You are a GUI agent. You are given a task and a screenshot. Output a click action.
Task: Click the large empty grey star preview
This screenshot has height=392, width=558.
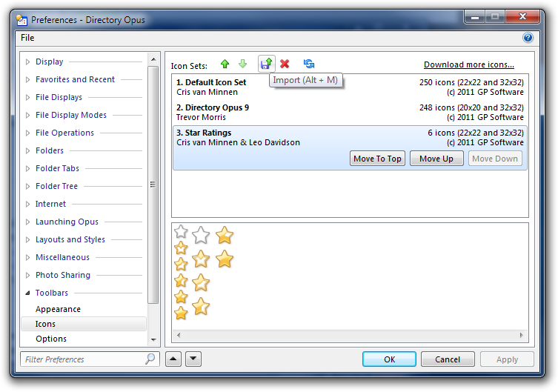[201, 235]
